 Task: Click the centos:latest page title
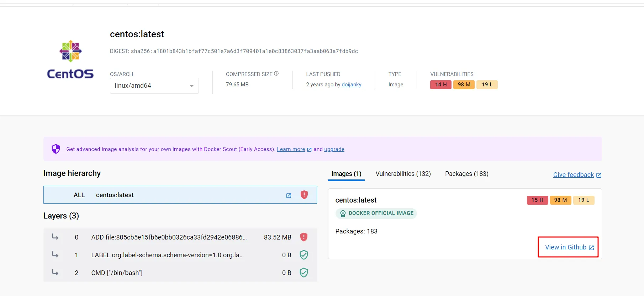click(x=137, y=34)
